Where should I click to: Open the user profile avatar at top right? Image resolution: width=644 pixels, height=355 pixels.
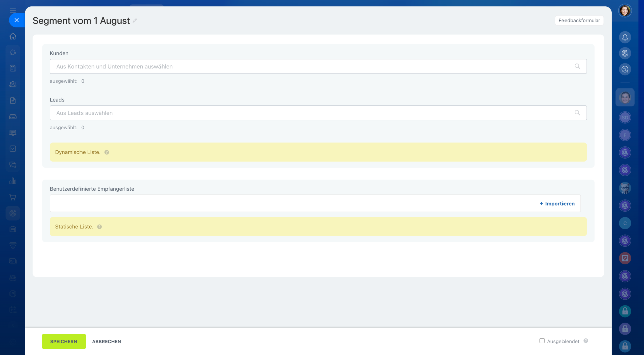point(625,10)
